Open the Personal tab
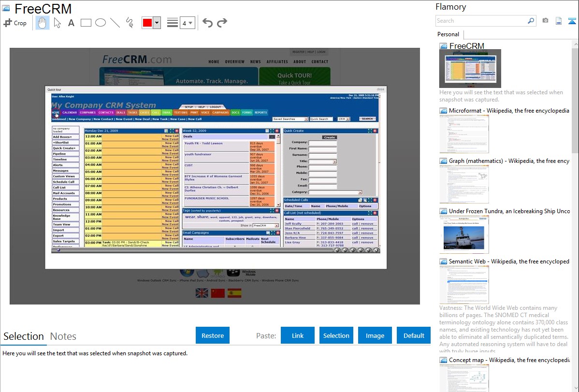 pos(449,34)
